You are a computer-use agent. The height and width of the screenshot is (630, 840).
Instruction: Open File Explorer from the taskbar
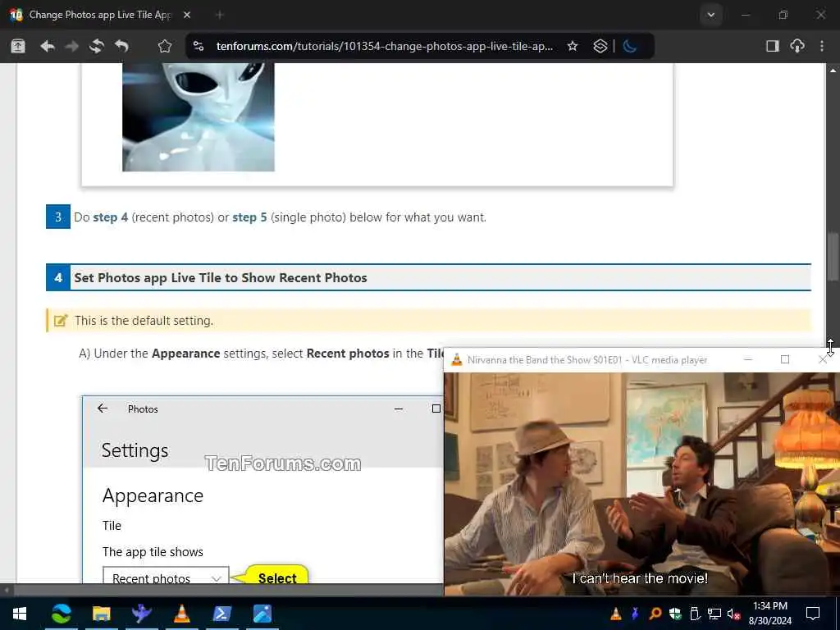[x=101, y=614]
